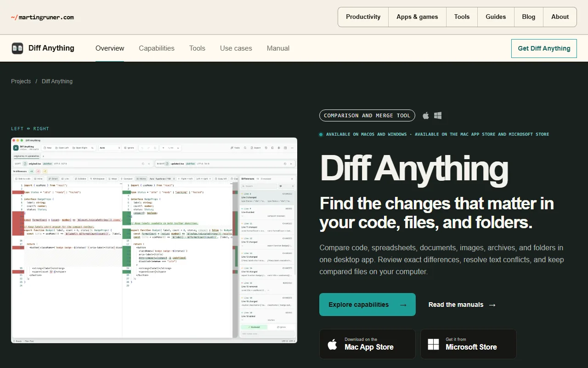Click Tools in the app screenshot toolbar
The width and height of the screenshot is (588, 368).
(x=235, y=148)
